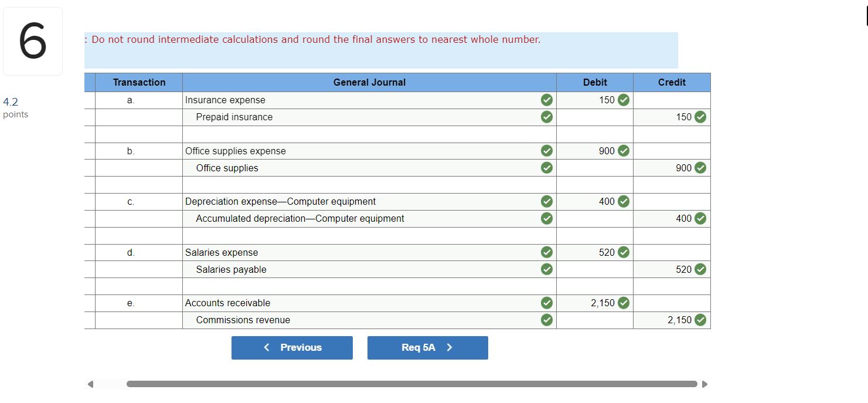Screen dimensions: 868x403
Task: Select the checkmark on Depreciation expense—Computer equipment row
Action: click(x=546, y=201)
